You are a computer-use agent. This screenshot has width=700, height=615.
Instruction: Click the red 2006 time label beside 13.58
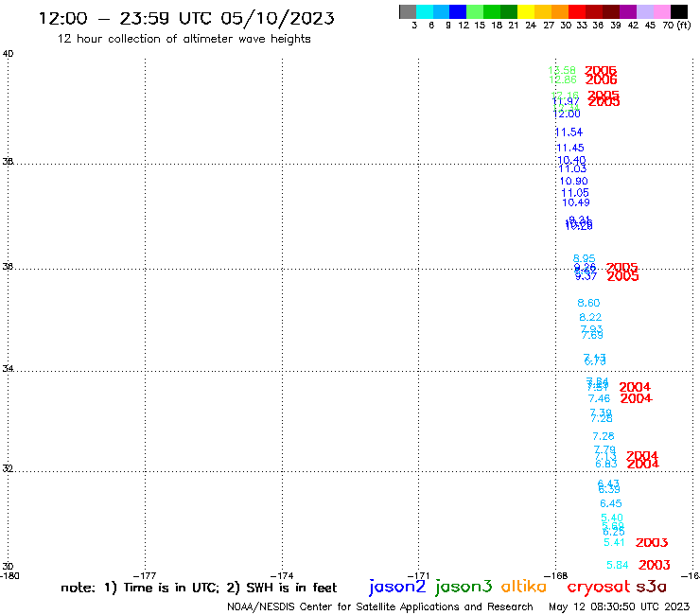tap(601, 70)
